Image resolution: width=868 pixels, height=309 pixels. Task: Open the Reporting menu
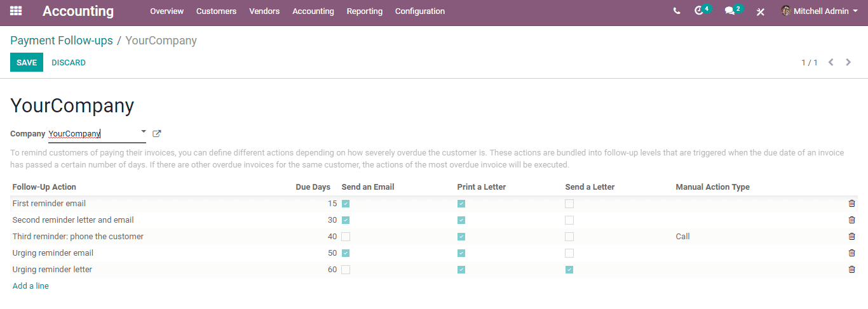click(x=365, y=11)
